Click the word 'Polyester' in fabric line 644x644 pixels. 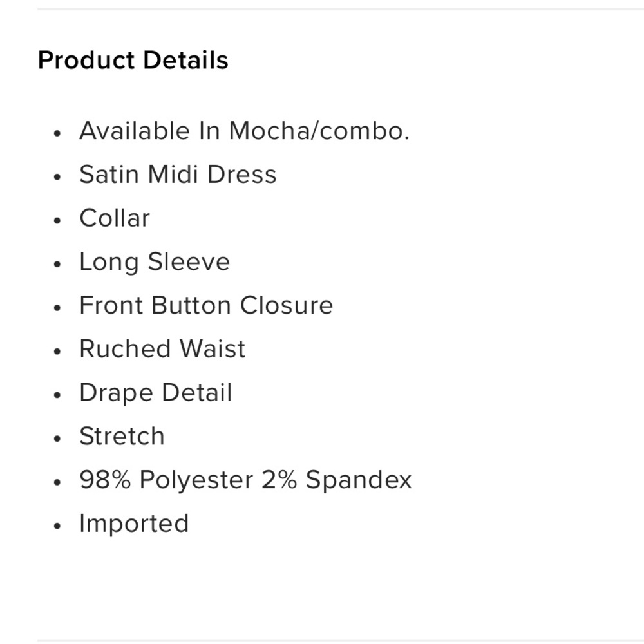point(196,480)
